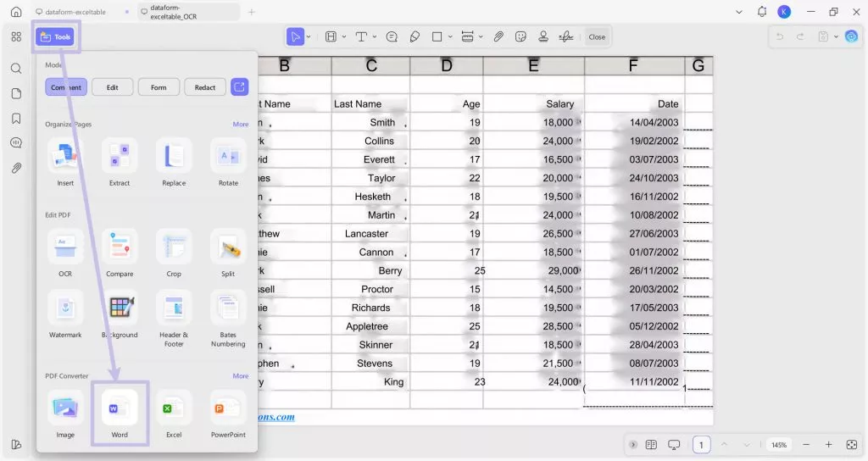Add a new tab with plus
868x461 pixels.
pyautogui.click(x=251, y=12)
